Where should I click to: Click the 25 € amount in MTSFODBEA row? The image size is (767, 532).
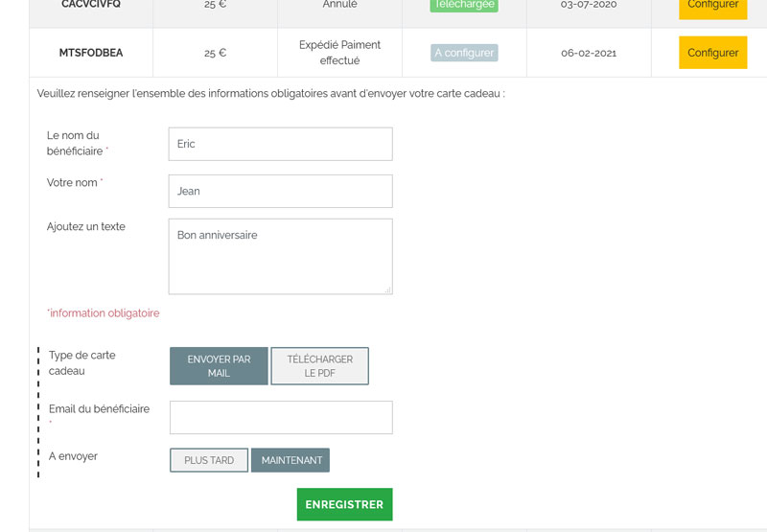coord(215,53)
